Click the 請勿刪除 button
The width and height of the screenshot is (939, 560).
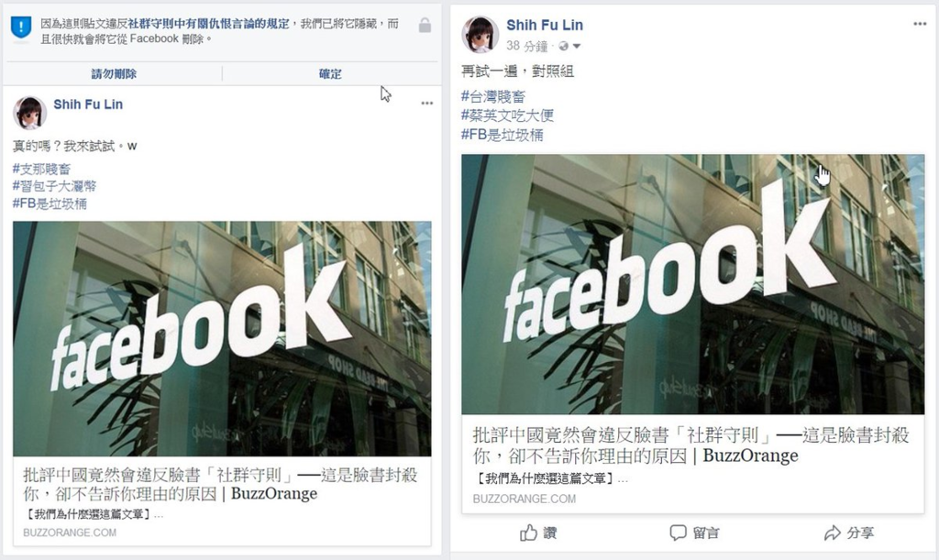pos(114,73)
